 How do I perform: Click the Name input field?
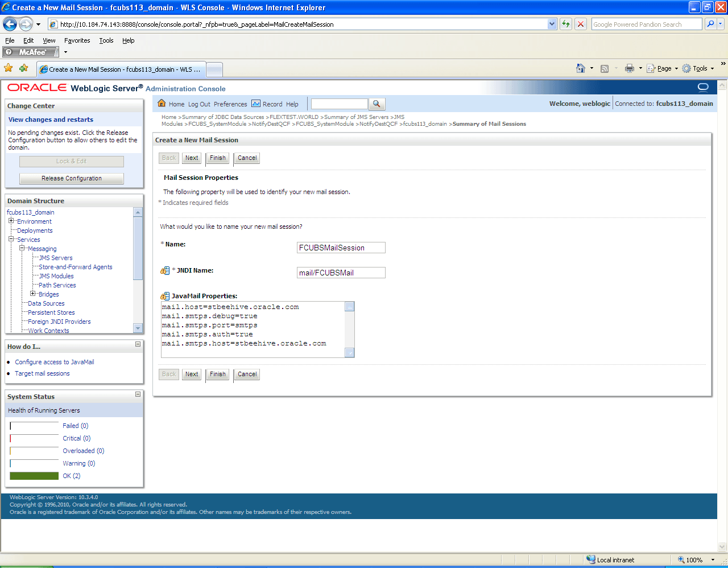[x=341, y=248]
